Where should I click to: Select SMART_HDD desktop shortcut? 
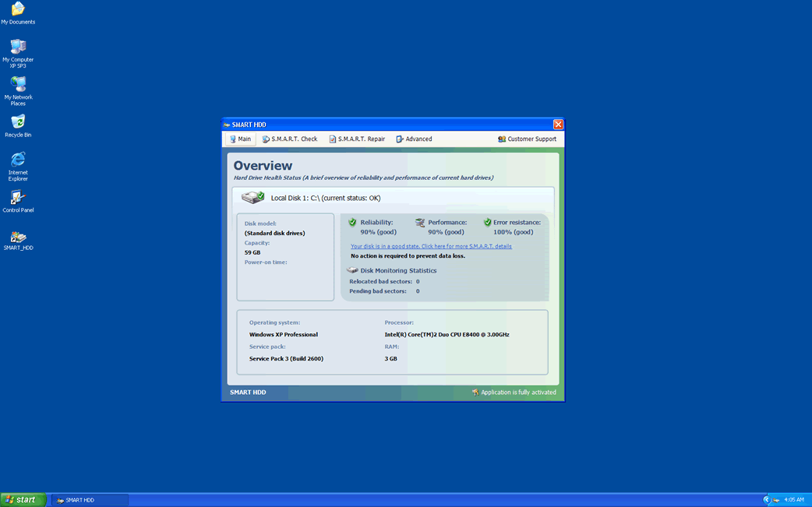coord(18,237)
